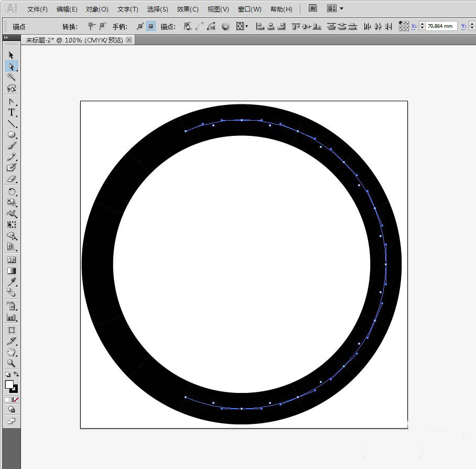Select the black arrow Selection tool
The height and width of the screenshot is (469, 476).
11,55
